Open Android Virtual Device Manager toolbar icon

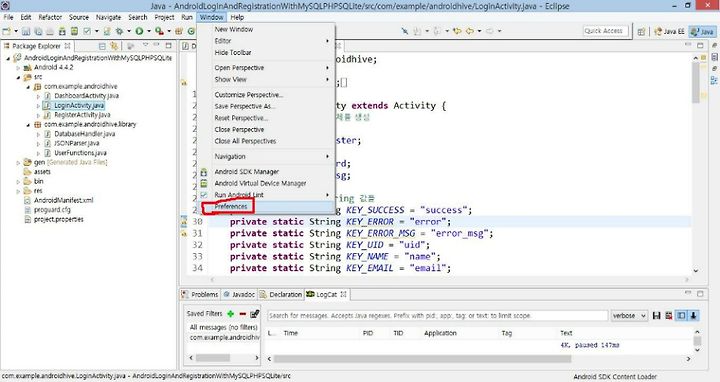click(x=74, y=31)
